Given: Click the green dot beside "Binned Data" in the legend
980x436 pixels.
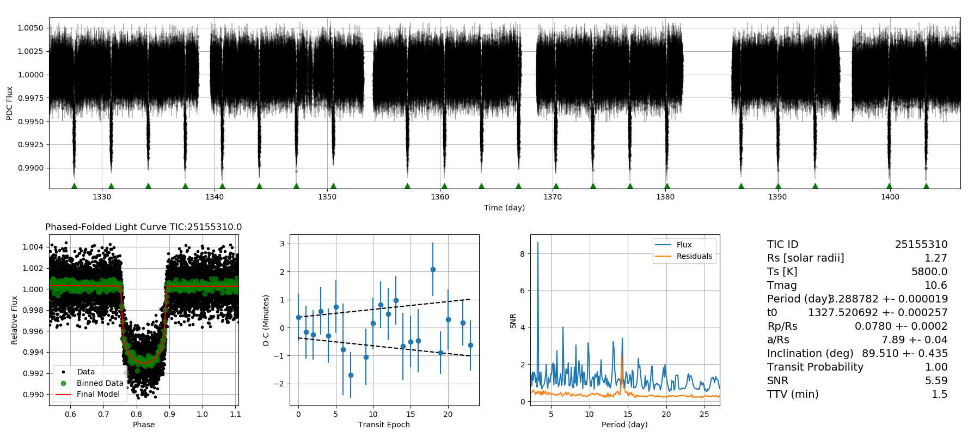Looking at the screenshot, I should 63,383.
